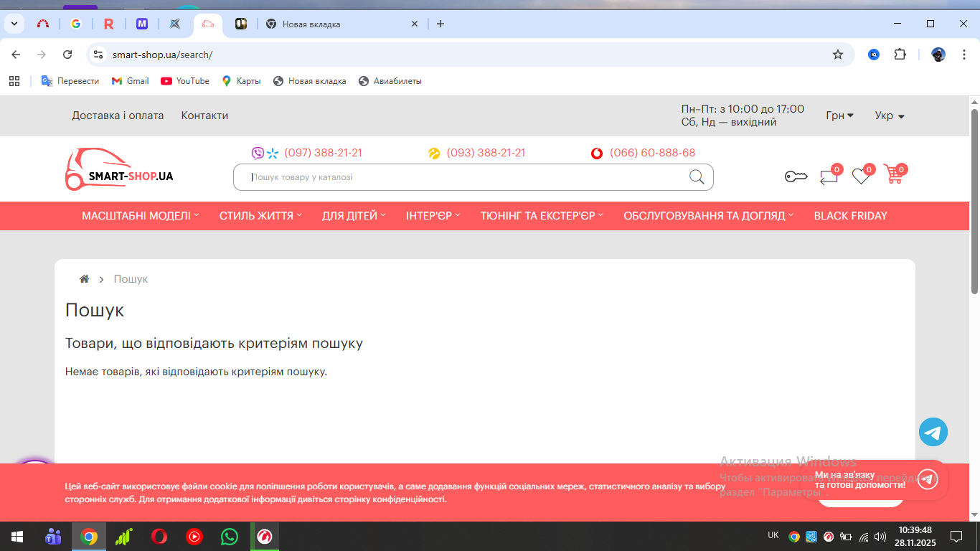Screen dimensions: 980x551
Task: Switch to the Новая вкладка browser tab
Action: coord(337,24)
